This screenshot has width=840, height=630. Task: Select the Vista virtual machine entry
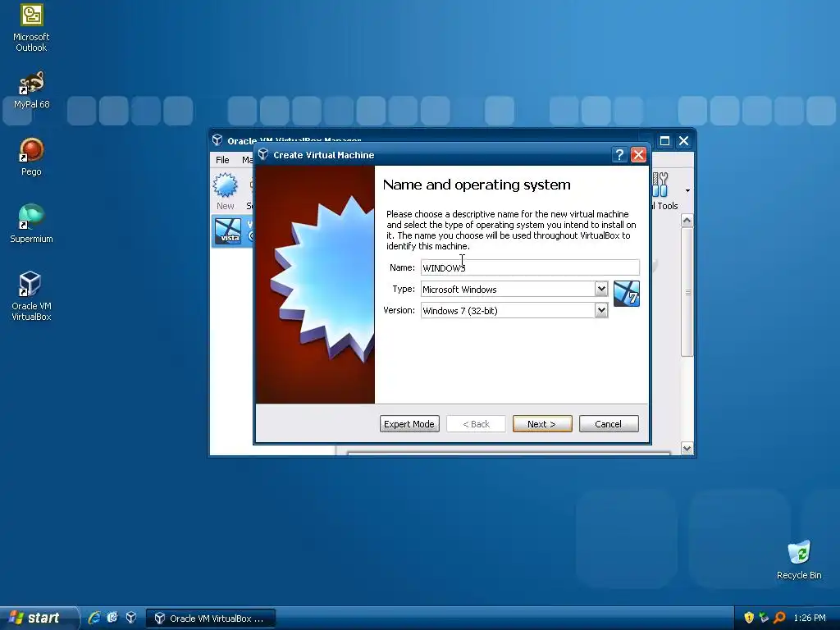[232, 231]
